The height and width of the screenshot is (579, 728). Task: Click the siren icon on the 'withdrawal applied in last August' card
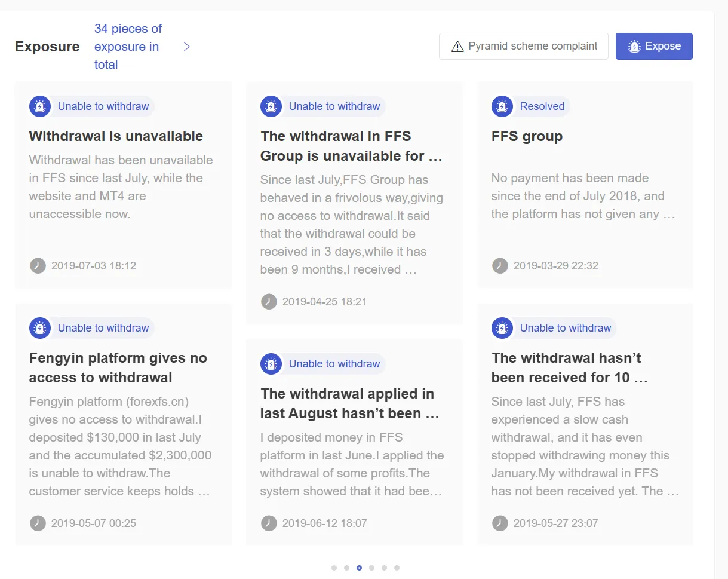pos(271,364)
